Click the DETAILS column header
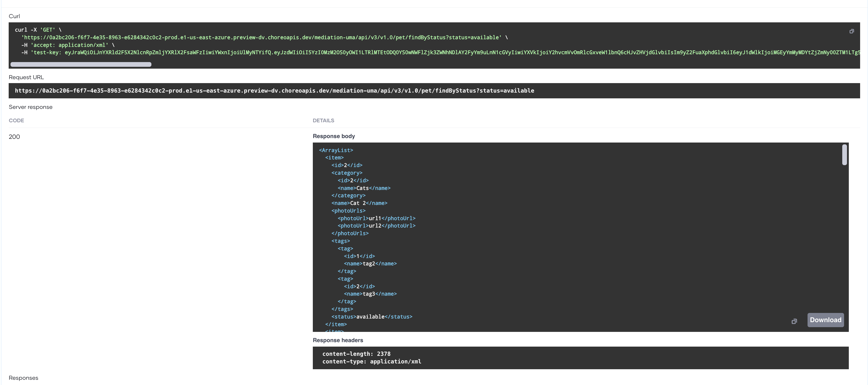This screenshot has width=868, height=385. point(323,121)
